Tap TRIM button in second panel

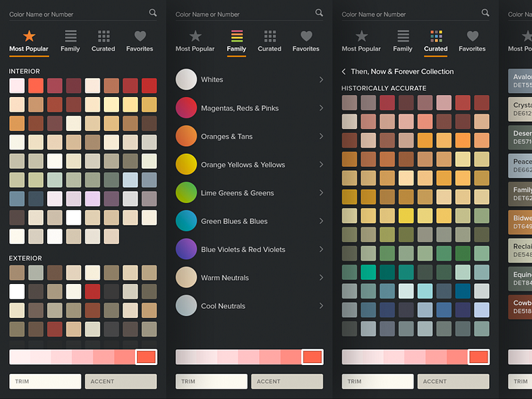[x=211, y=382]
